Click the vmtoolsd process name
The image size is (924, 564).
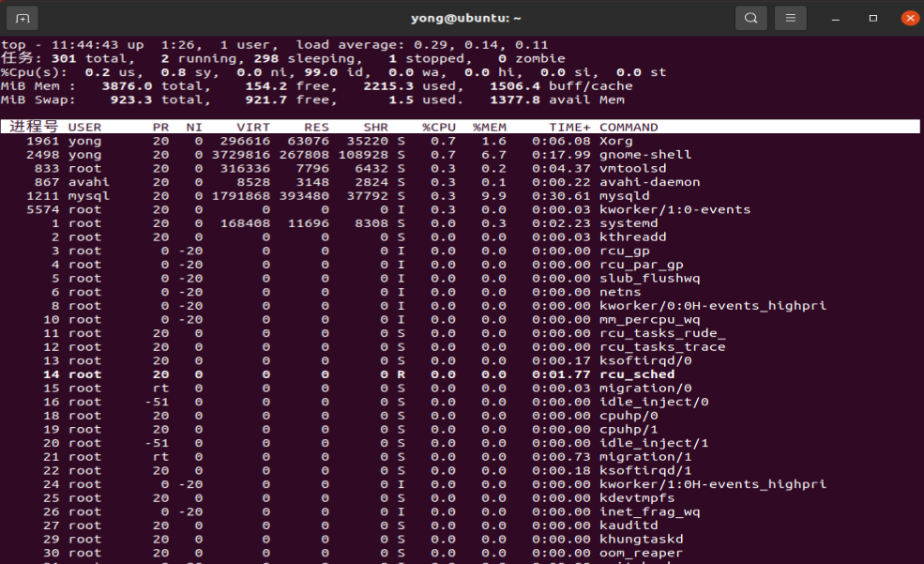(633, 169)
